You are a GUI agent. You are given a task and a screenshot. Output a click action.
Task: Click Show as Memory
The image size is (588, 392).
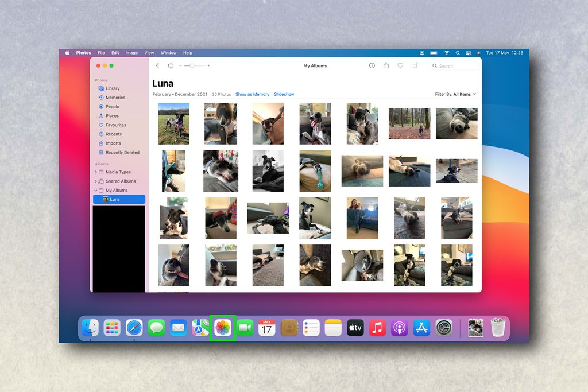[x=252, y=94]
